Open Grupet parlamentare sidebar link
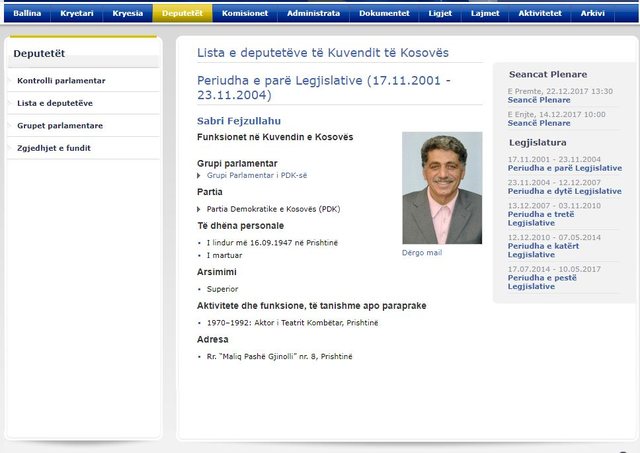 [60, 126]
